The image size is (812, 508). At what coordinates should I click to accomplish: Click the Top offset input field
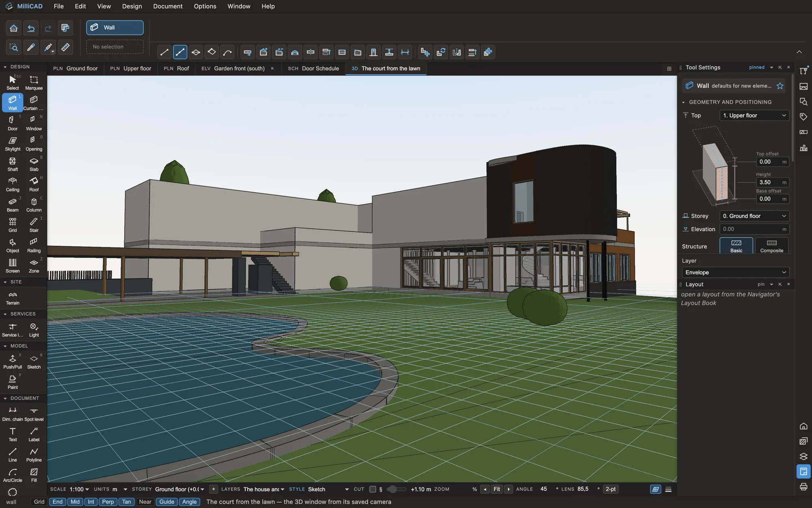pyautogui.click(x=772, y=162)
